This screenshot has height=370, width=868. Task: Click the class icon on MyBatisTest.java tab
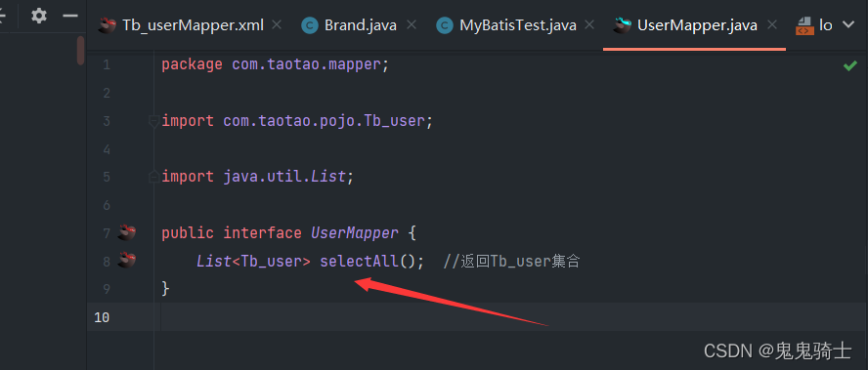(x=445, y=25)
